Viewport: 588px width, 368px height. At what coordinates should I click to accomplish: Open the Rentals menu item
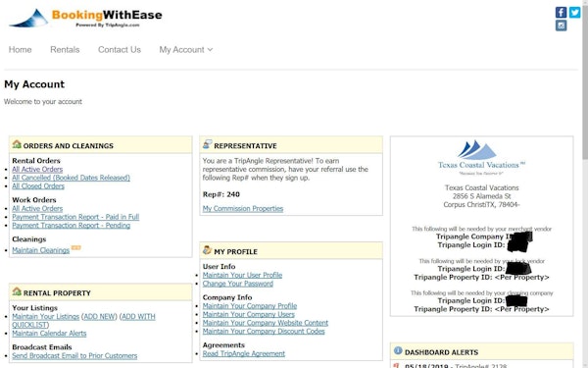tap(65, 50)
